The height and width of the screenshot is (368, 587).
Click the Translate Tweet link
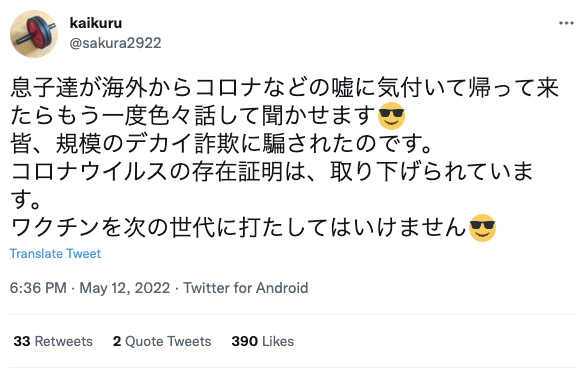click(x=55, y=254)
